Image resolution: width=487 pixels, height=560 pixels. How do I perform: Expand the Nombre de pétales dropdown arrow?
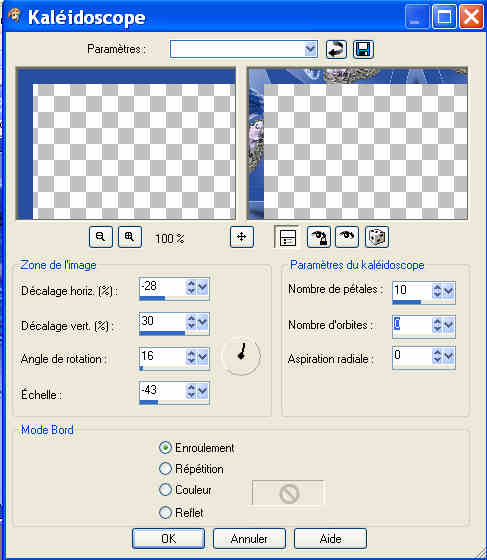point(448,290)
